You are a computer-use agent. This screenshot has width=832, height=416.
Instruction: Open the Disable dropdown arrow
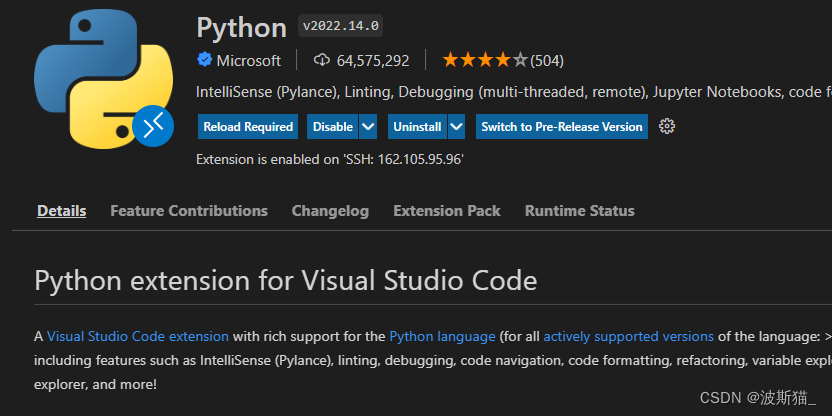[368, 127]
